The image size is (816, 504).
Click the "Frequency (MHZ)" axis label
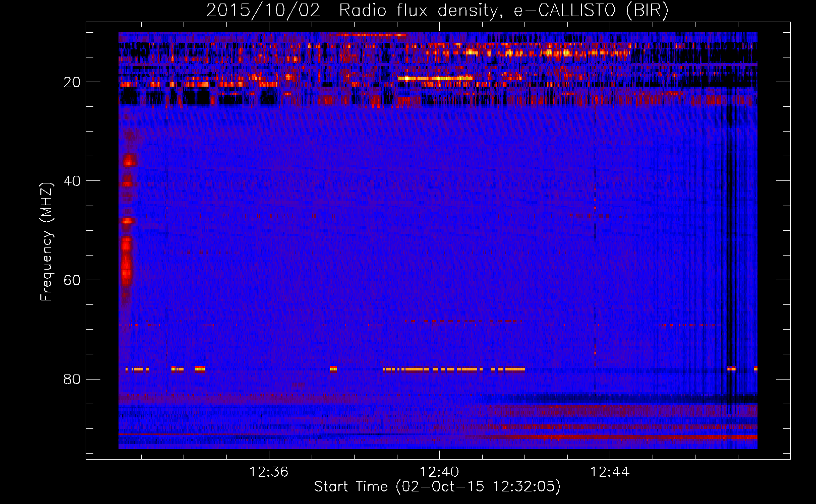pyautogui.click(x=46, y=242)
